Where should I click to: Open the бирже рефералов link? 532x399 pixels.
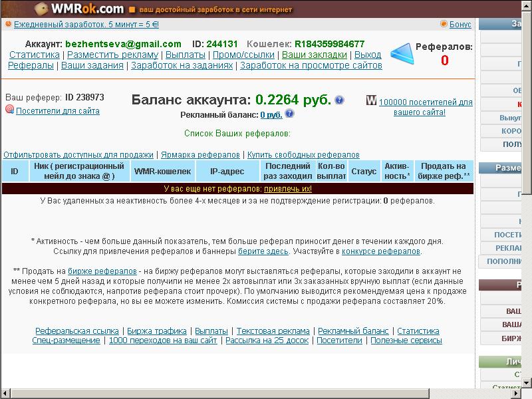[102, 271]
